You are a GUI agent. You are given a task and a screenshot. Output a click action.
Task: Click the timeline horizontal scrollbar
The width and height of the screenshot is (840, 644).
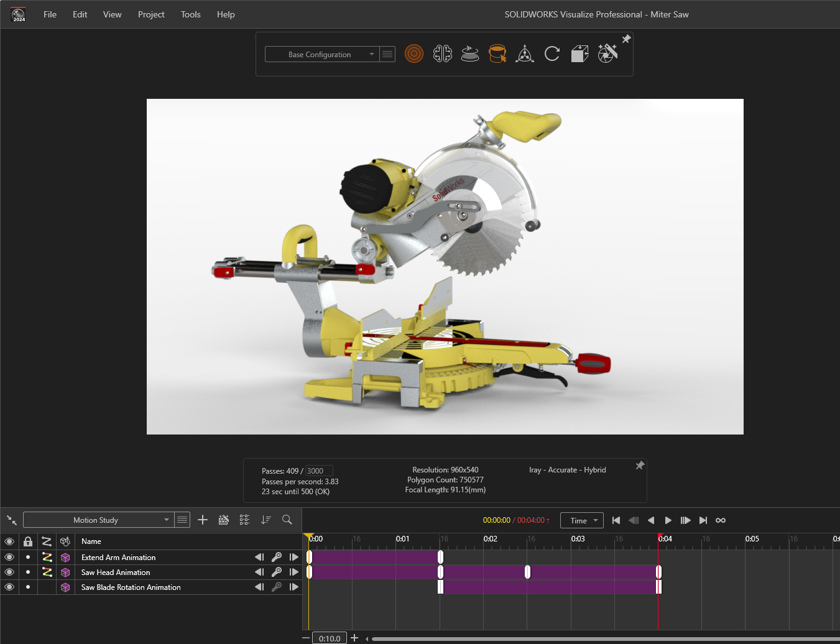pos(604,638)
